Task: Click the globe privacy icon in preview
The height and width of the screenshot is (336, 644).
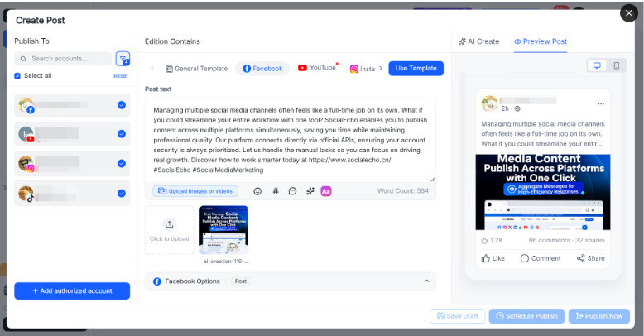Action: pyautogui.click(x=517, y=109)
